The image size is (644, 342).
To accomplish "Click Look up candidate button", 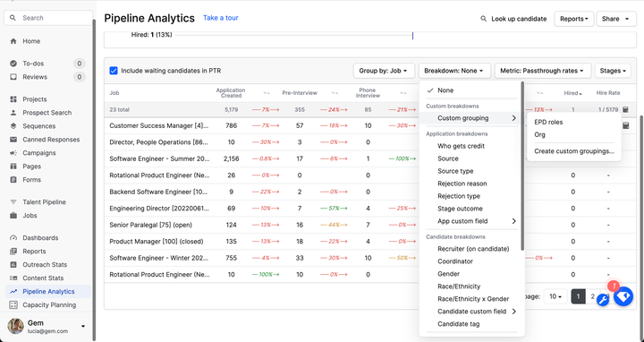I will coord(513,19).
